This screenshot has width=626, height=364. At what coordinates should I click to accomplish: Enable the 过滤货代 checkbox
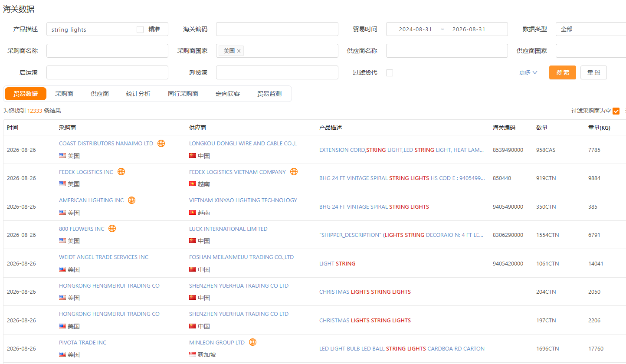pyautogui.click(x=390, y=73)
